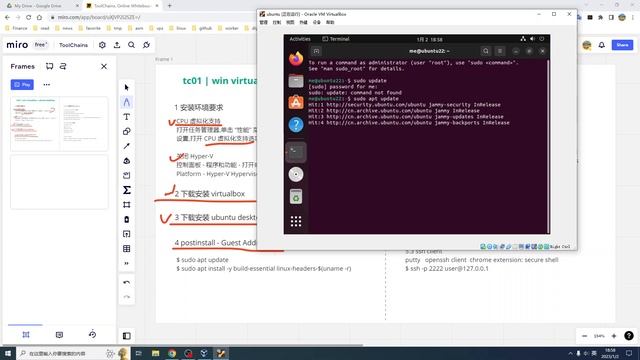The height and width of the screenshot is (360, 640).
Task: Open Miro board settings gear
Action: point(102,45)
